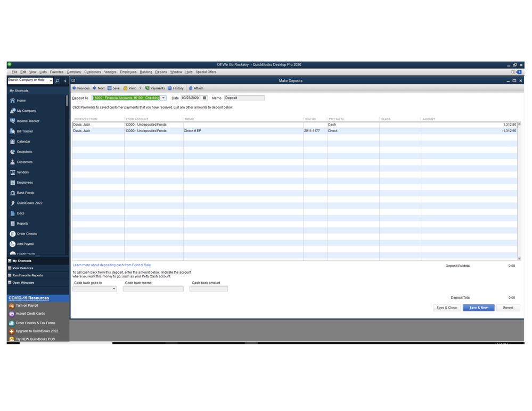Go to Previous deposit
532x411 pixels.
(x=81, y=88)
